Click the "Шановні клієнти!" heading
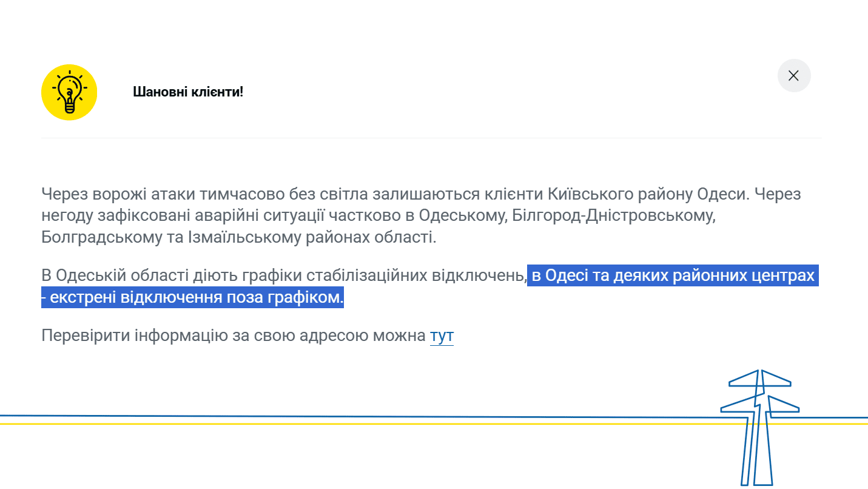 188,92
